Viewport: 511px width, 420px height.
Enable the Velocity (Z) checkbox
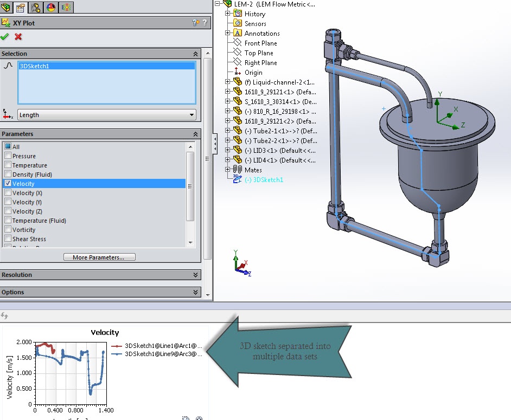pos(8,211)
